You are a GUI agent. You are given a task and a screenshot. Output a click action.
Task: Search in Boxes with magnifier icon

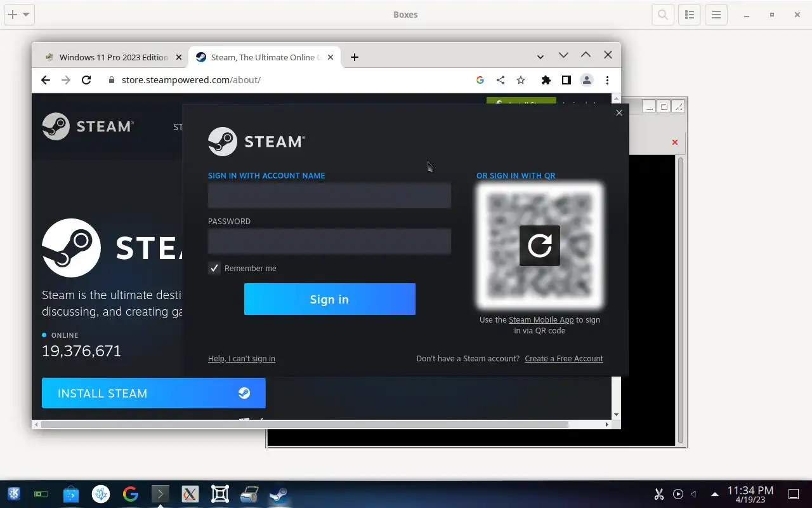pos(663,15)
